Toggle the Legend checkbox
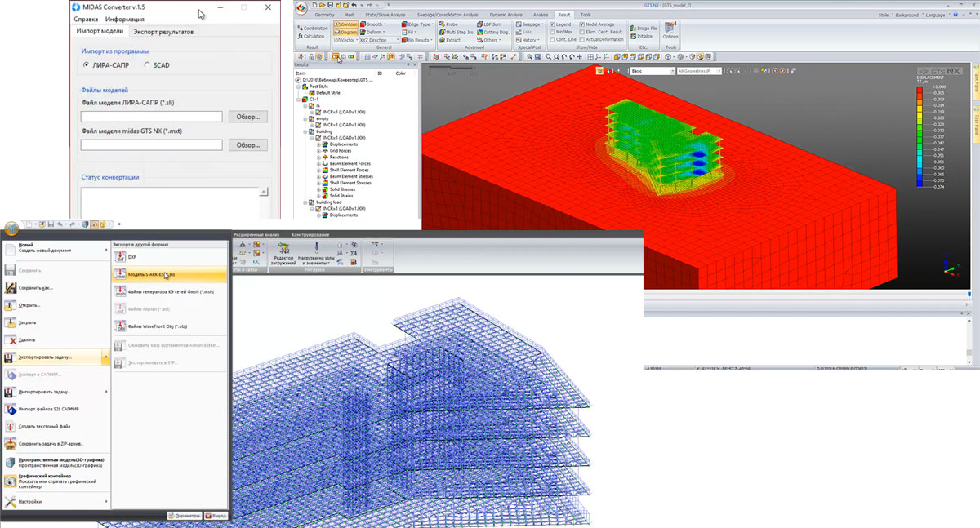The height and width of the screenshot is (528, 980). tap(552, 24)
